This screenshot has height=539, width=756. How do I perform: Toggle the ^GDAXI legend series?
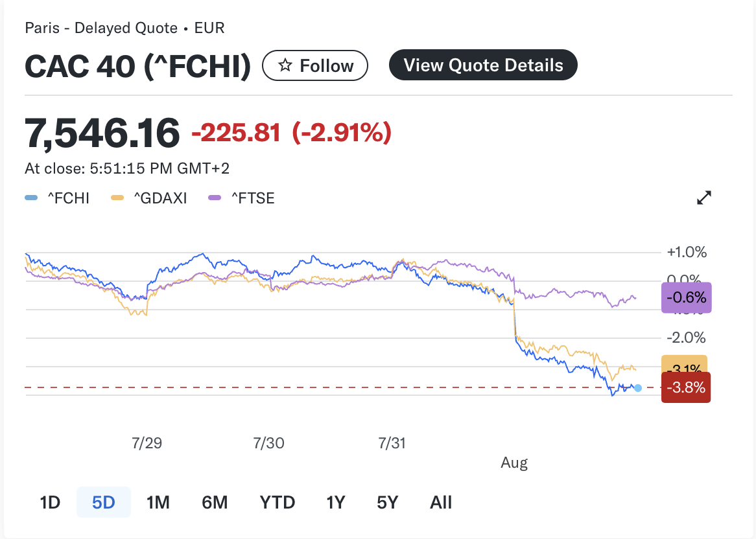[150, 198]
